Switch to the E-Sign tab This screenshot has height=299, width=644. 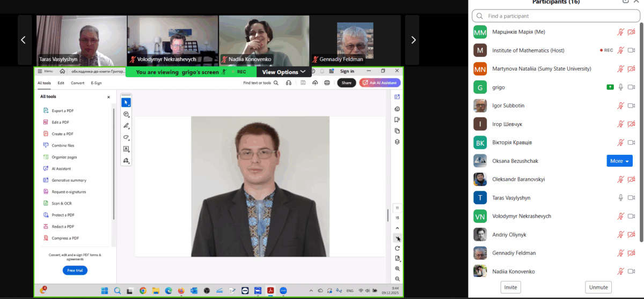96,83
